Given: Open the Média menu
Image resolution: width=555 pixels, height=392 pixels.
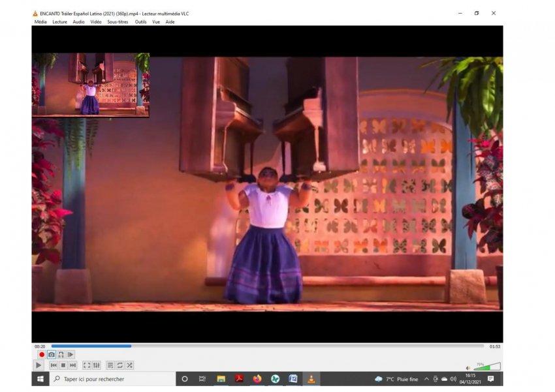Looking at the screenshot, I should point(40,22).
